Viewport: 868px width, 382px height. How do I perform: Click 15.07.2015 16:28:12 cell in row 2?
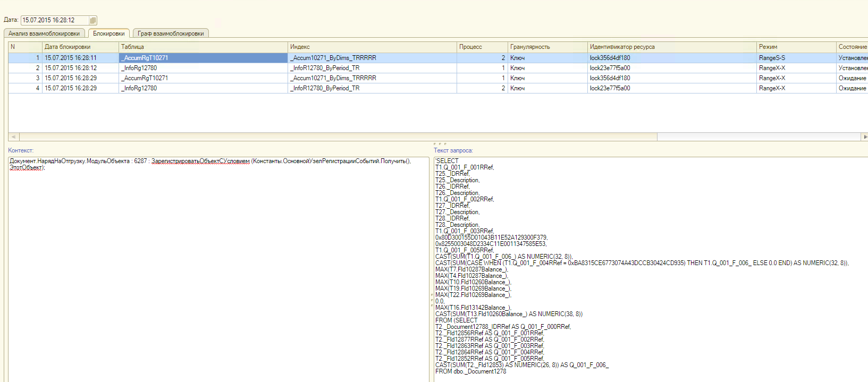(80, 68)
